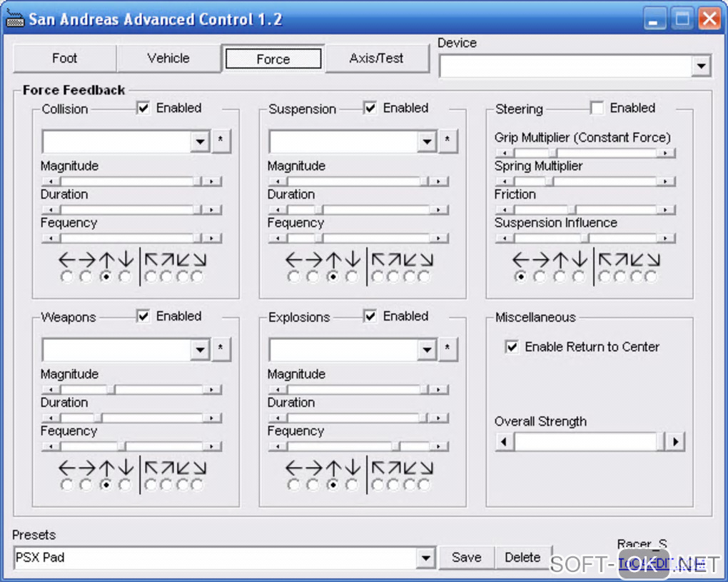Click right arrow of Suspension Frequency slider
The height and width of the screenshot is (582, 728).
438,238
